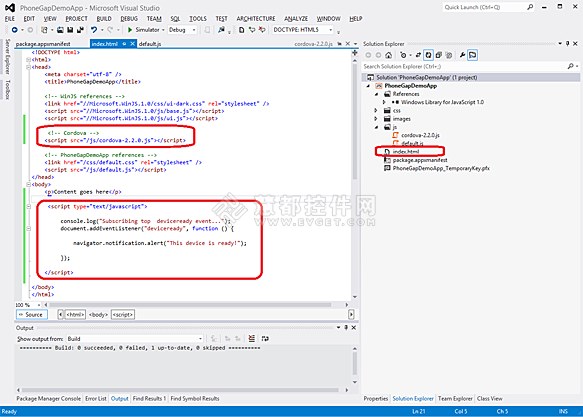Collapse the PhoneGapDemoApp project node
583x417 pixels.
click(368, 86)
